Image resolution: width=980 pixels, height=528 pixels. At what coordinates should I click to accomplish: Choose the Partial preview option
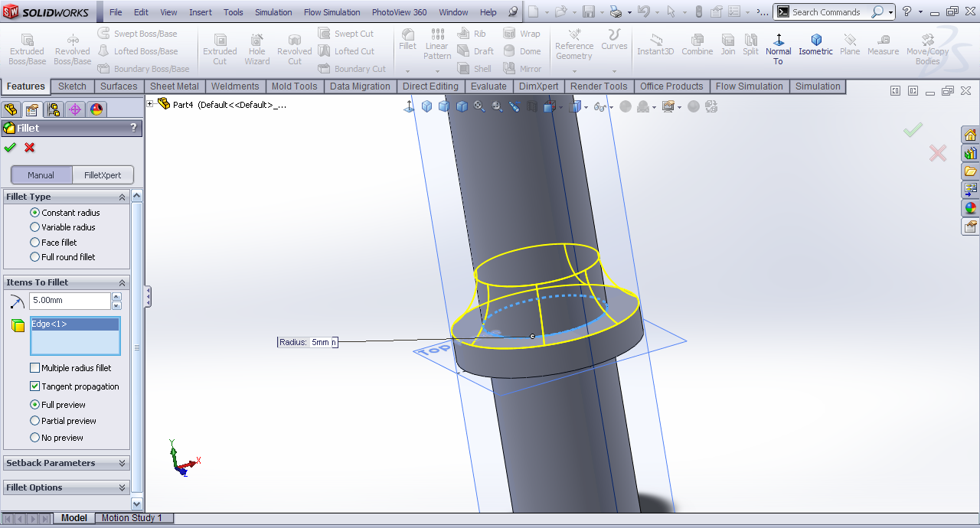[x=34, y=421]
